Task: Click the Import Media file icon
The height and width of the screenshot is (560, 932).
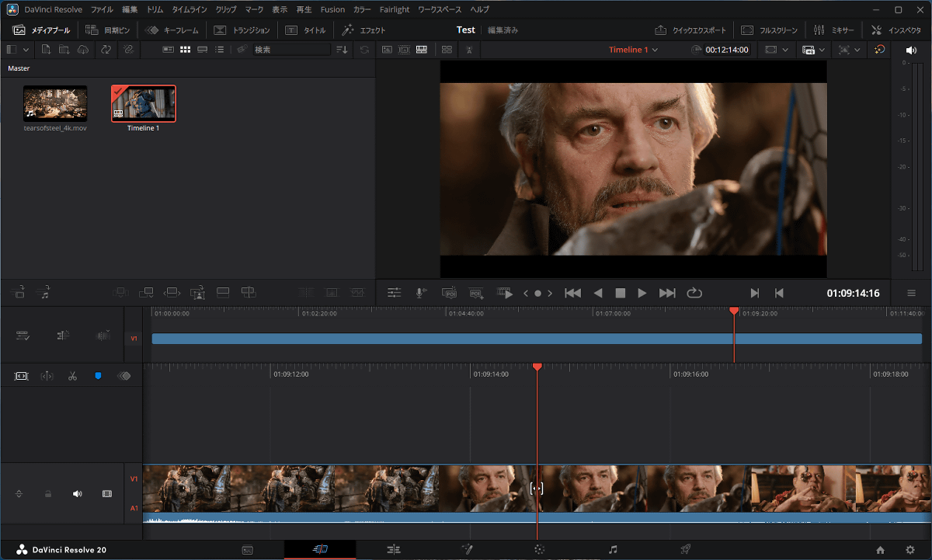Action: 47,49
